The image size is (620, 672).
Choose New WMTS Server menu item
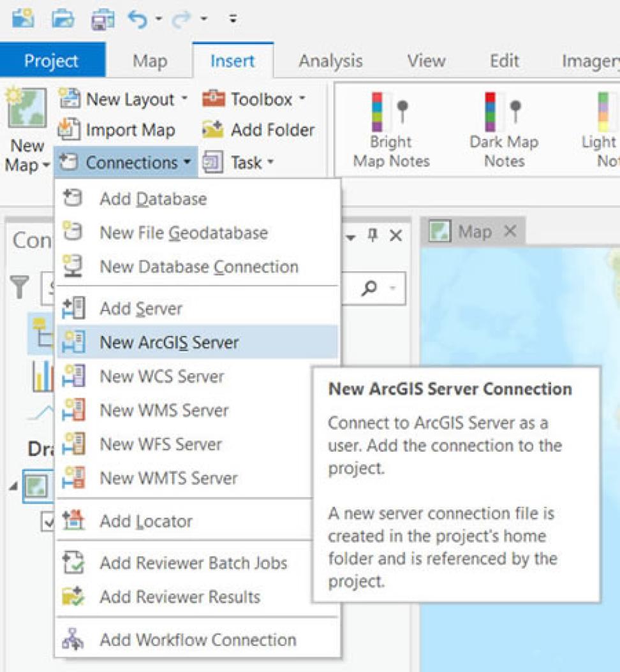tap(184, 478)
